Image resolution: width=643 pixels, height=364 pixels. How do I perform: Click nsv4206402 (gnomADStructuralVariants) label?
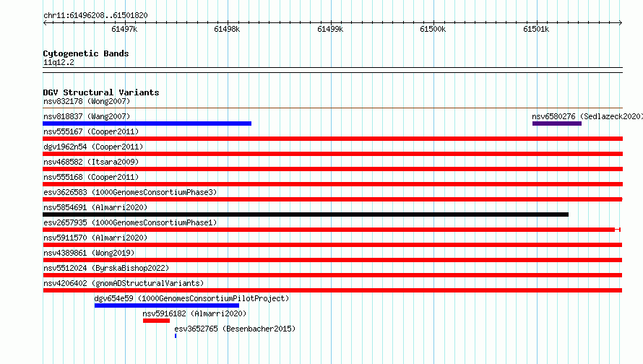[124, 283]
